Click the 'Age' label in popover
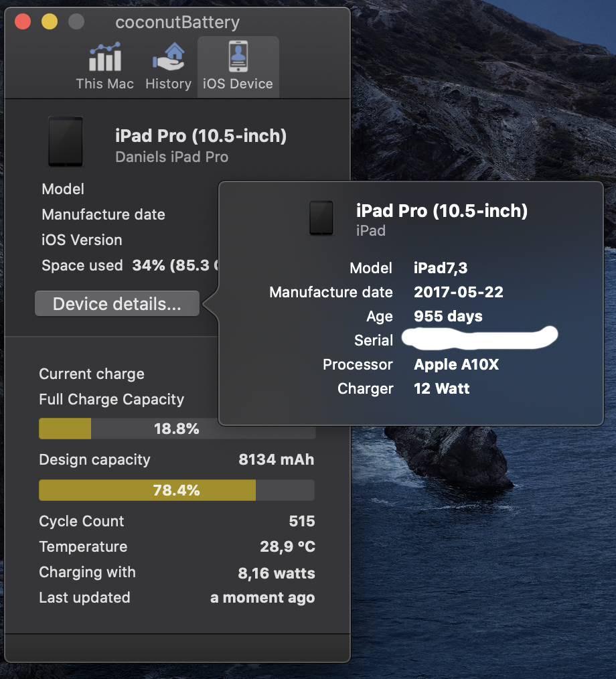 pyautogui.click(x=380, y=317)
